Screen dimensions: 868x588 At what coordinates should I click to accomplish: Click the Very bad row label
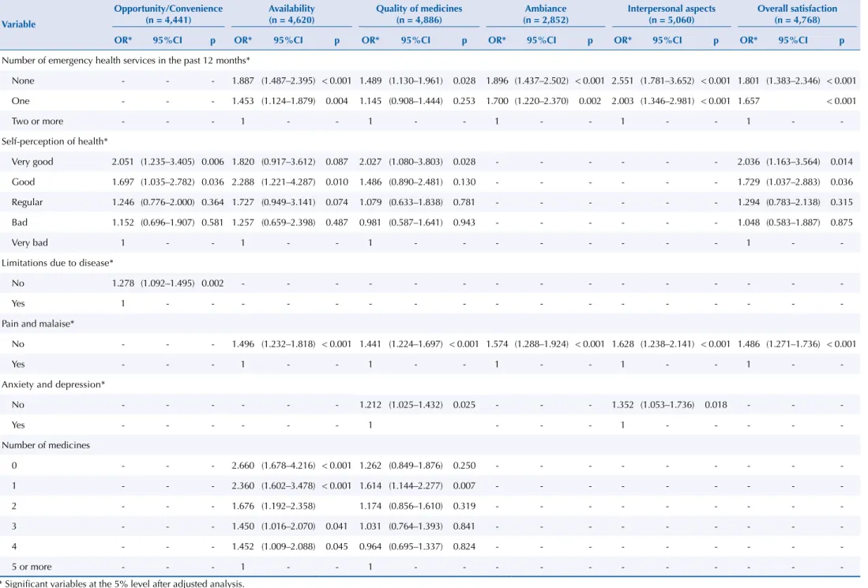click(x=29, y=243)
